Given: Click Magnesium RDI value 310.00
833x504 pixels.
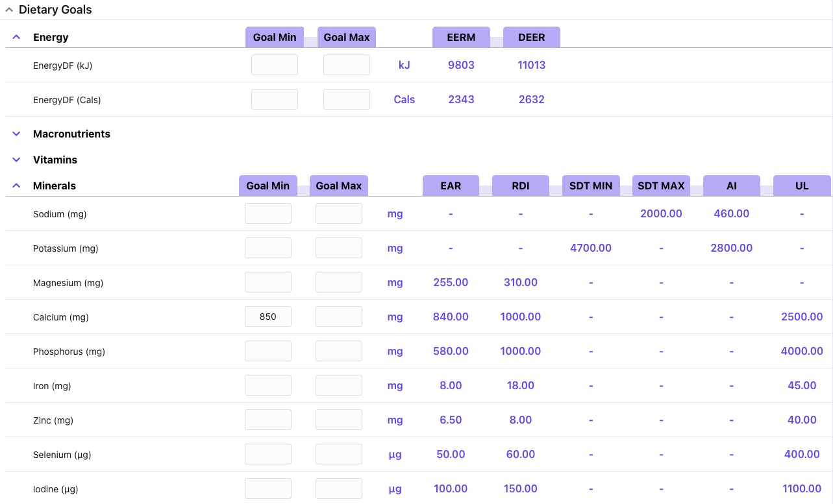Looking at the screenshot, I should point(521,282).
